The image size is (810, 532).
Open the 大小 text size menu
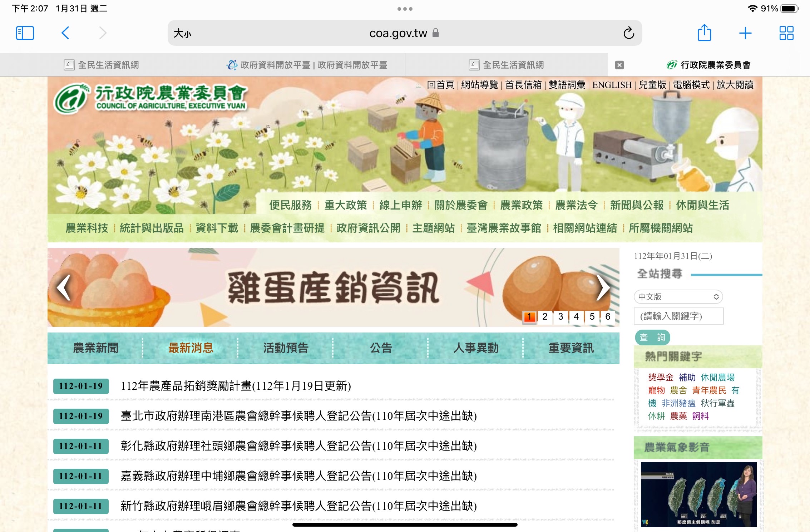coord(182,34)
